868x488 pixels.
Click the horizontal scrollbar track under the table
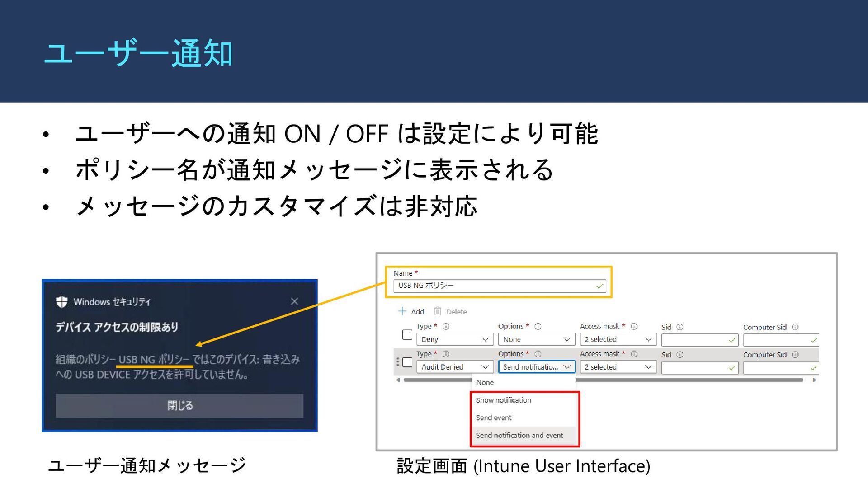coord(604,380)
